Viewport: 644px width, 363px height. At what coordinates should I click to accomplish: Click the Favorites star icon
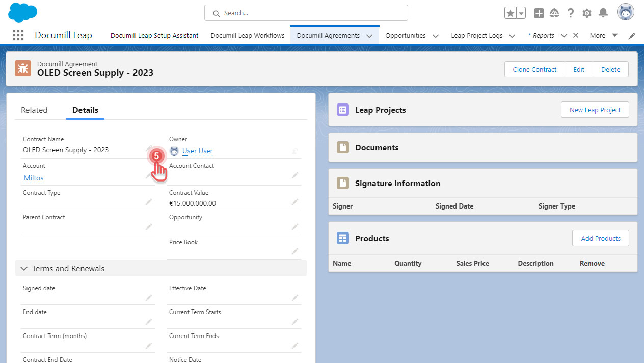(x=510, y=13)
